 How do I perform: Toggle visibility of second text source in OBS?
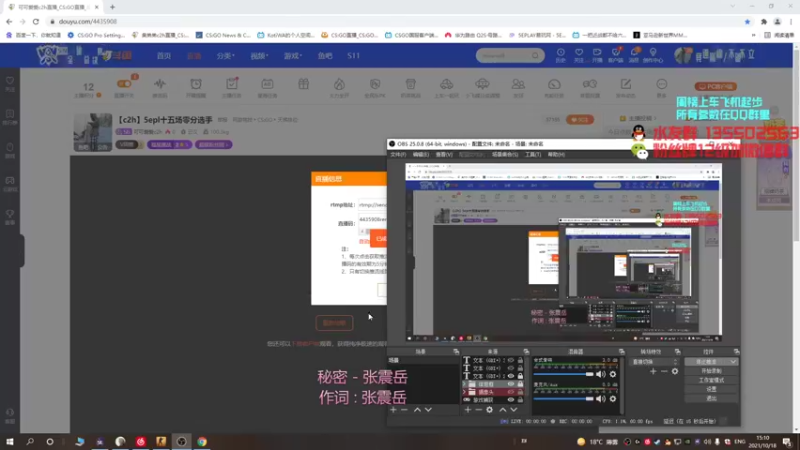(x=511, y=368)
